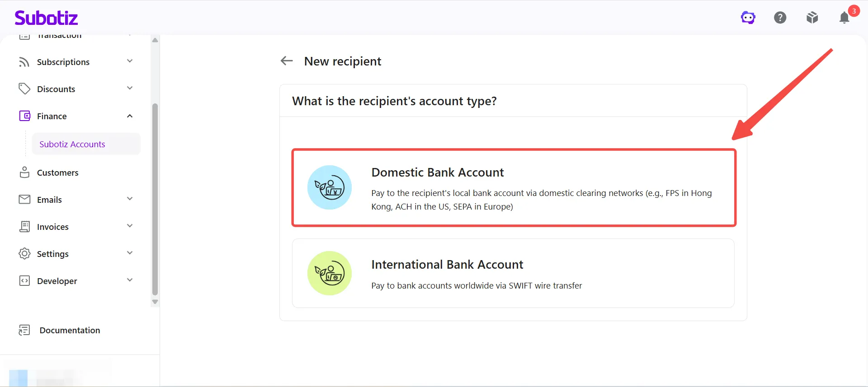868x387 pixels.
Task: Select the Domestic Bank Account option
Action: [x=514, y=187]
